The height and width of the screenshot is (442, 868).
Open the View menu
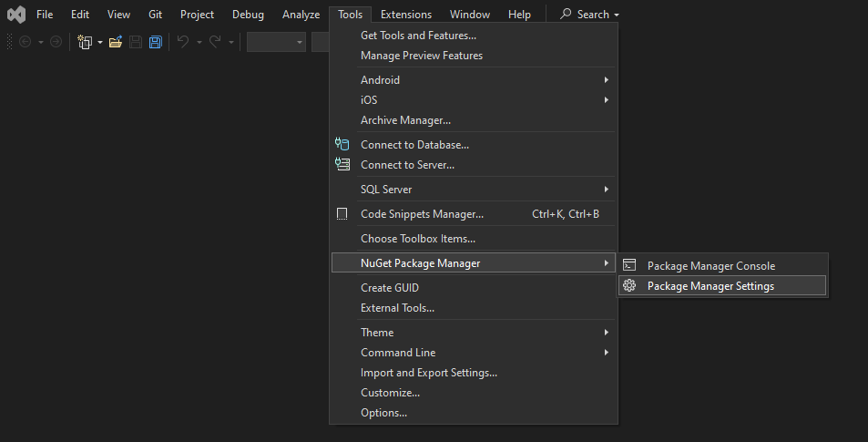coord(119,15)
